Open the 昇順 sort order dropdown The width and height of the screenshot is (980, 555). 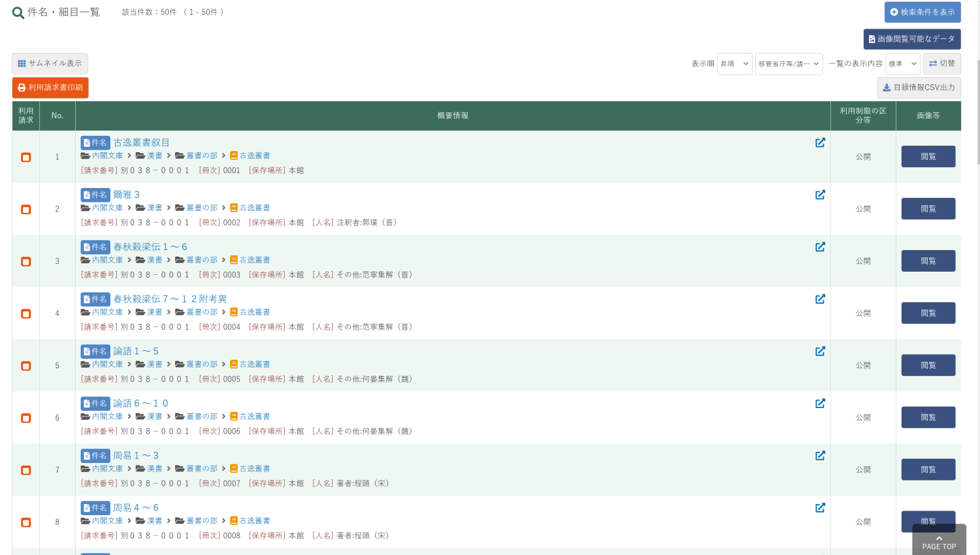734,64
